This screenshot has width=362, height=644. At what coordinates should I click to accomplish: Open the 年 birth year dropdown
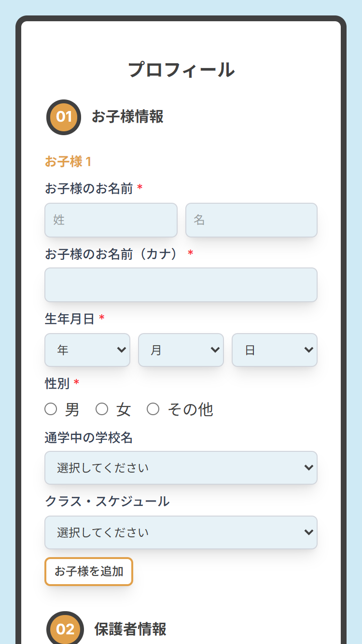pos(87,350)
